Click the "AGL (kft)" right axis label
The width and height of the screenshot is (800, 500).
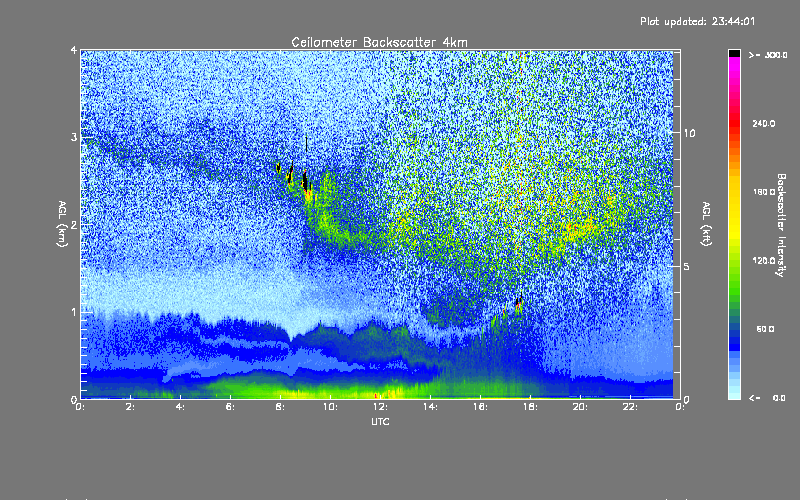coord(706,224)
